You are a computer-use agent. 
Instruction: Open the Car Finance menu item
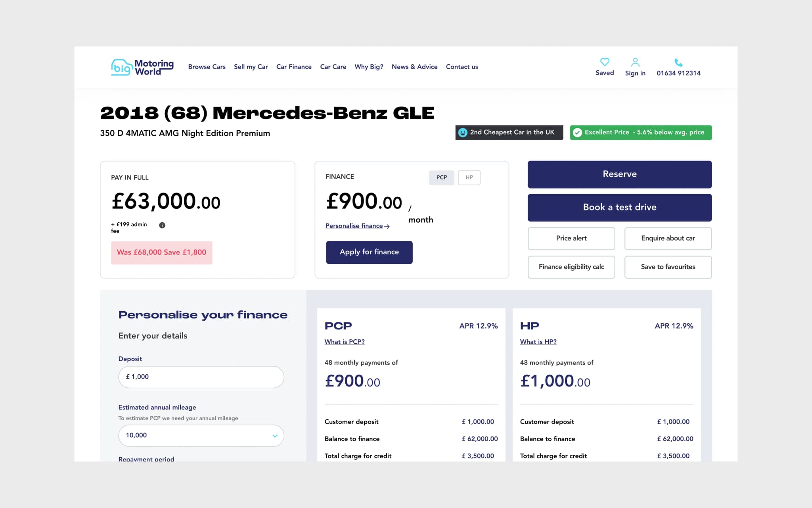tap(294, 67)
